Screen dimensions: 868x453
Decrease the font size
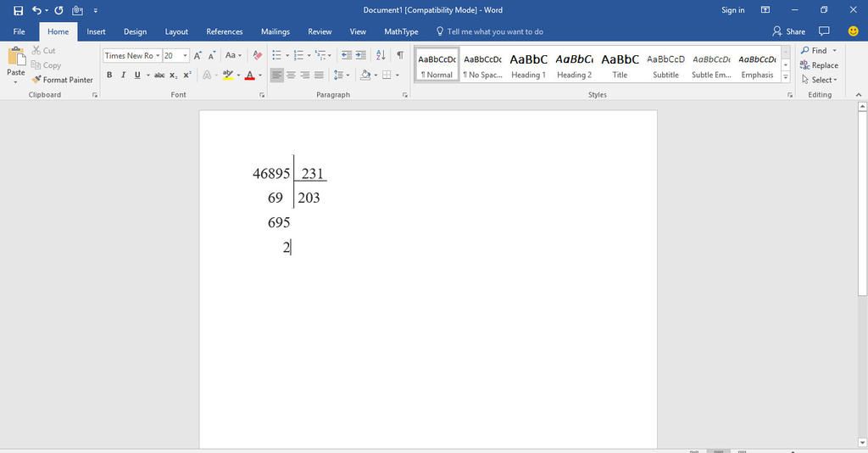pyautogui.click(x=212, y=55)
